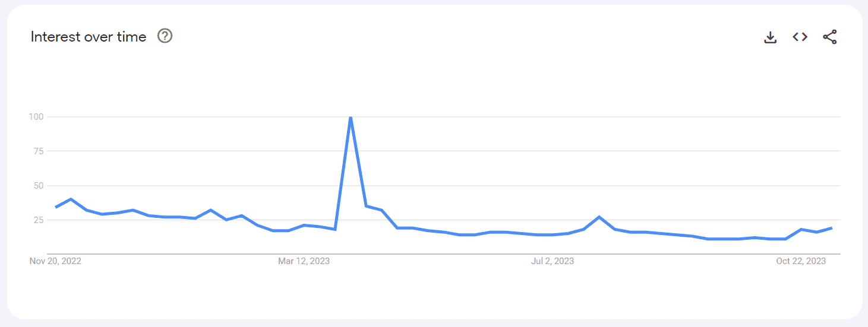The image size is (868, 327).
Task: Share the Interest over time chart
Action: click(x=829, y=37)
